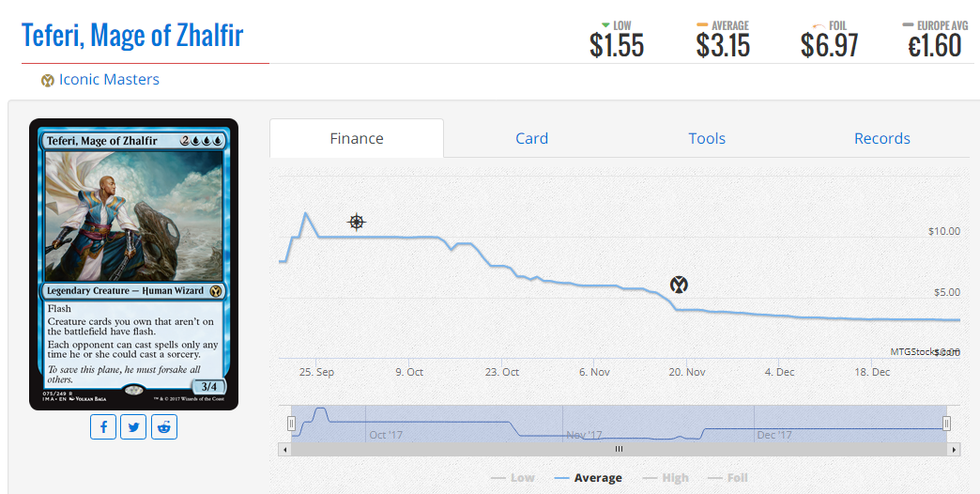The image size is (980, 494).
Task: Click the navigator scrollbar grip
Action: 619,449
